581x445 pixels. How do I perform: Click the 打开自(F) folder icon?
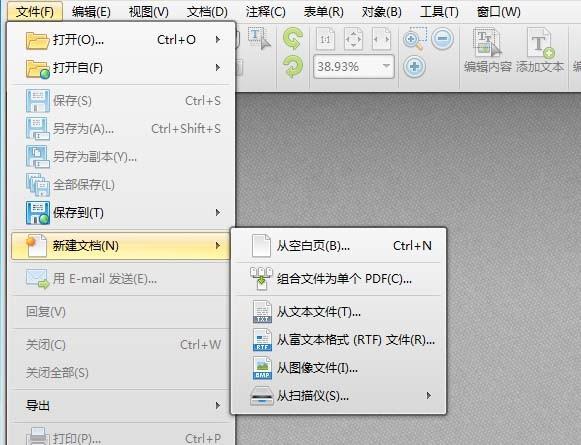(37, 69)
